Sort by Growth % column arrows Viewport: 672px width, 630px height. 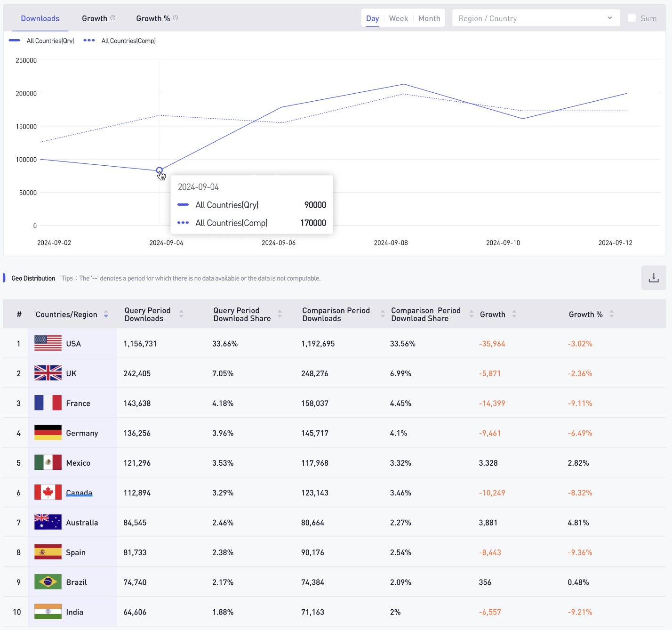tap(612, 314)
